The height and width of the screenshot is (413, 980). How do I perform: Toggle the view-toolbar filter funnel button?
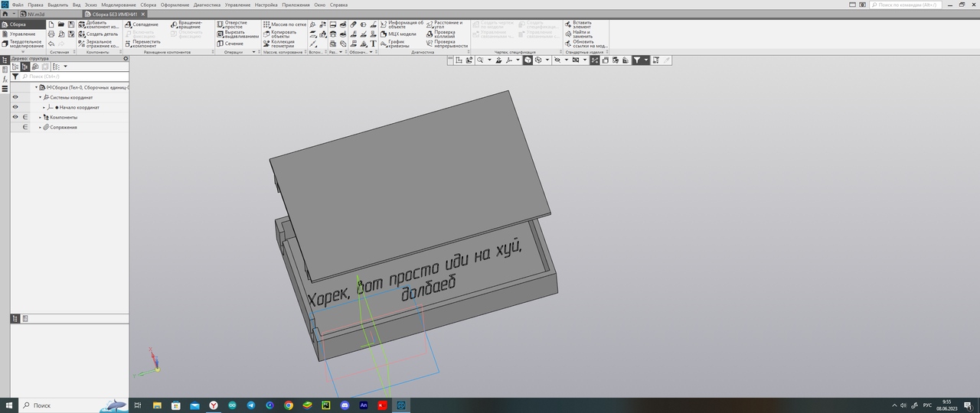636,60
